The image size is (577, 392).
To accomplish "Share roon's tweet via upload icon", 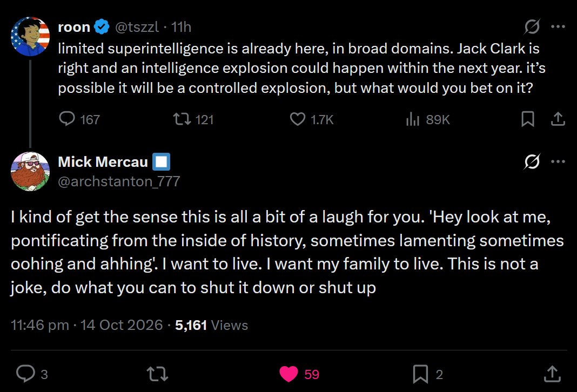I will click(558, 119).
